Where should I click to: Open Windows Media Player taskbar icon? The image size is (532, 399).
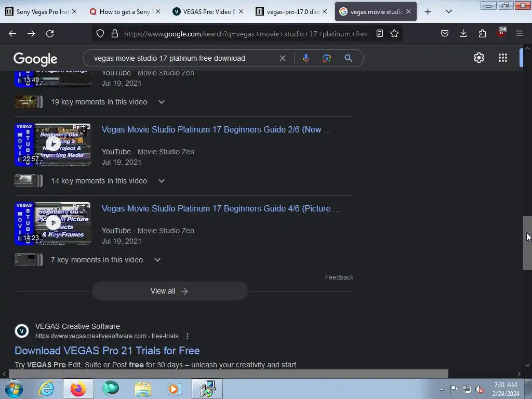[x=175, y=389]
